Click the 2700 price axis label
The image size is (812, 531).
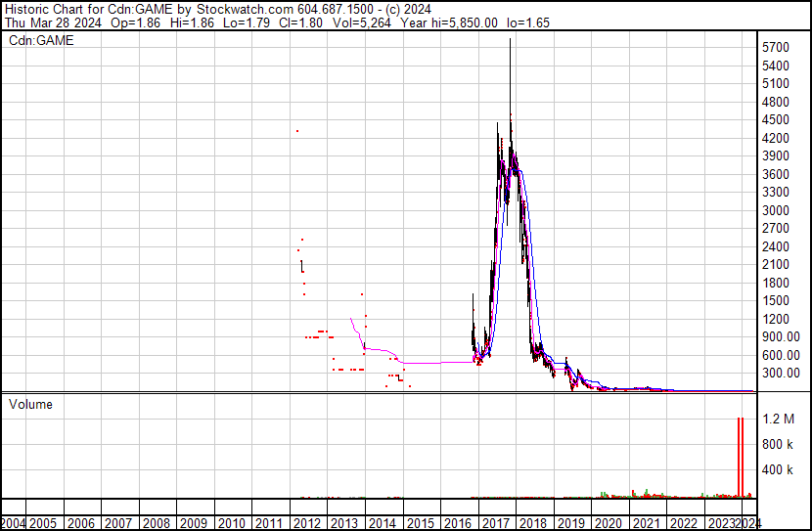coord(776,228)
